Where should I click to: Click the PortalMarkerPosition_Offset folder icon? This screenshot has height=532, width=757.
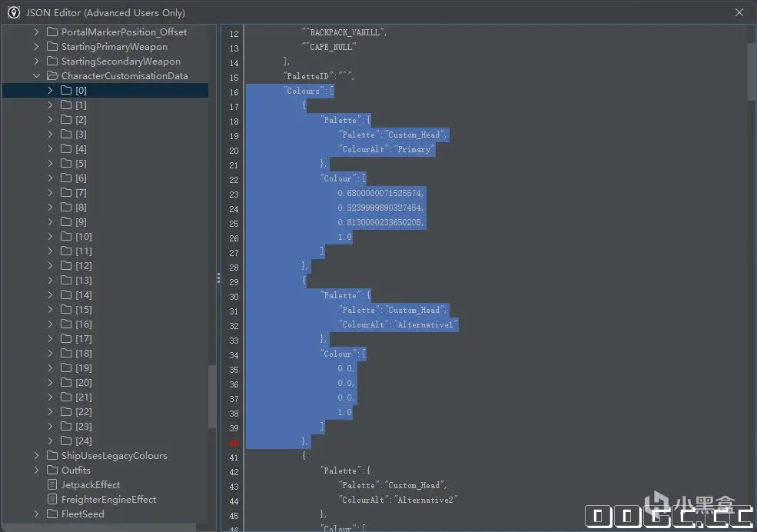tap(52, 32)
